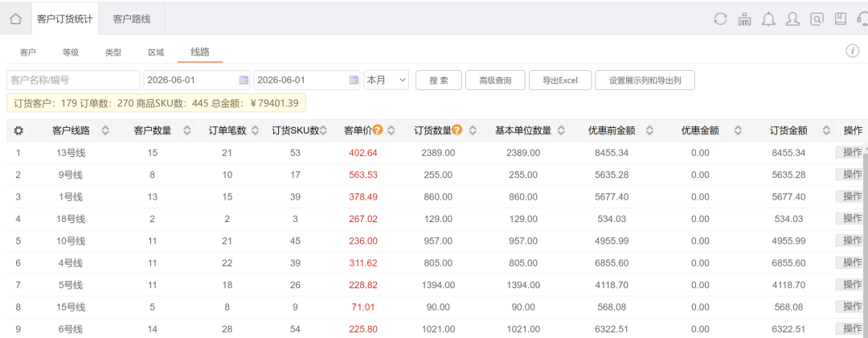868x338 pixels.
Task: Click 操作 button for 4号线 row
Action: pos(850,262)
